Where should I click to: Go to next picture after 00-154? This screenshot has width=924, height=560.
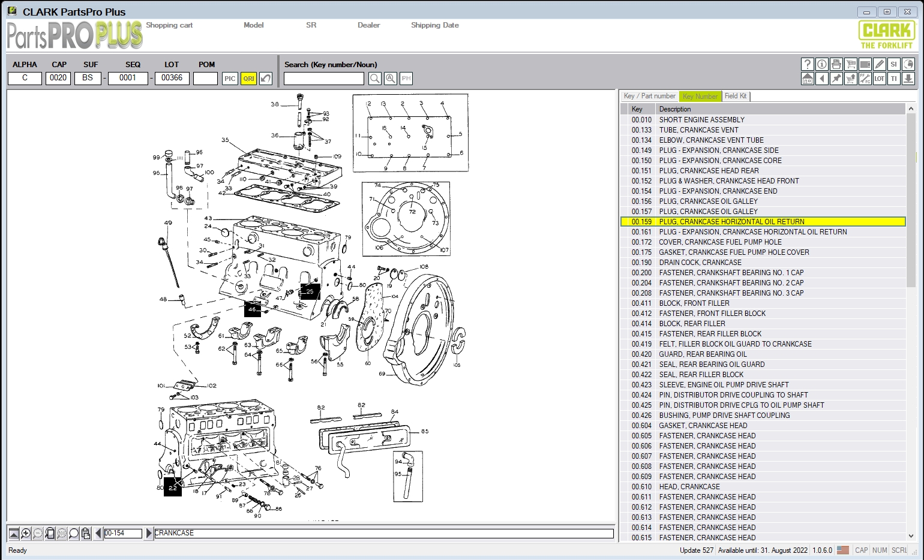click(x=149, y=533)
